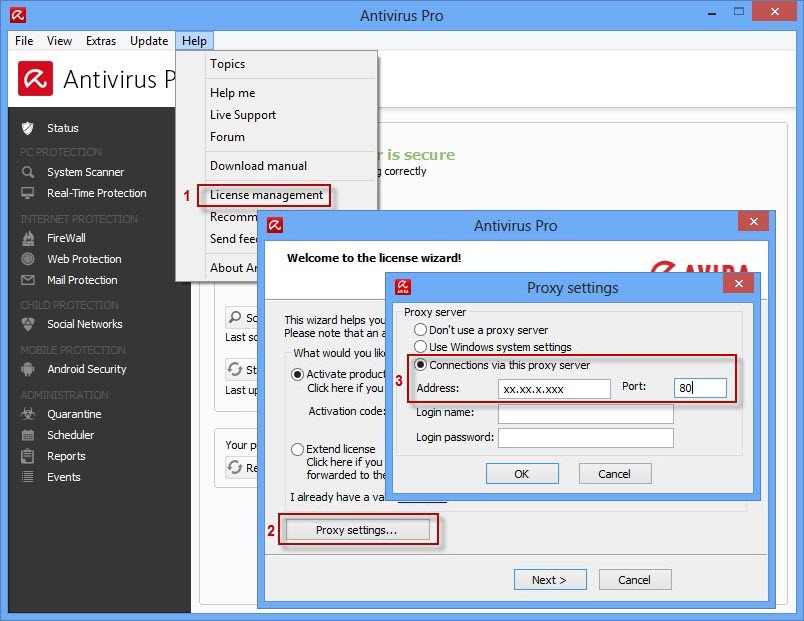This screenshot has width=804, height=621.
Task: Select Don't use a proxy server
Action: pos(420,330)
